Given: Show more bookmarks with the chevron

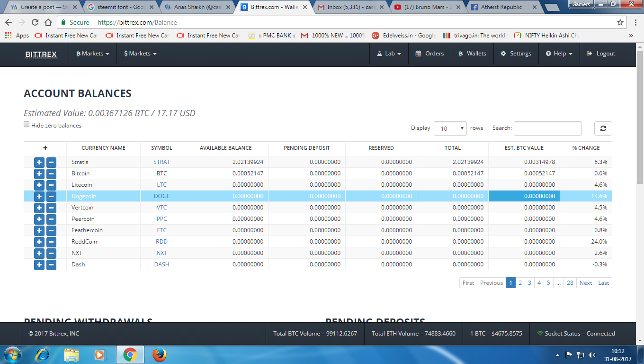Looking at the screenshot, I should tap(631, 36).
